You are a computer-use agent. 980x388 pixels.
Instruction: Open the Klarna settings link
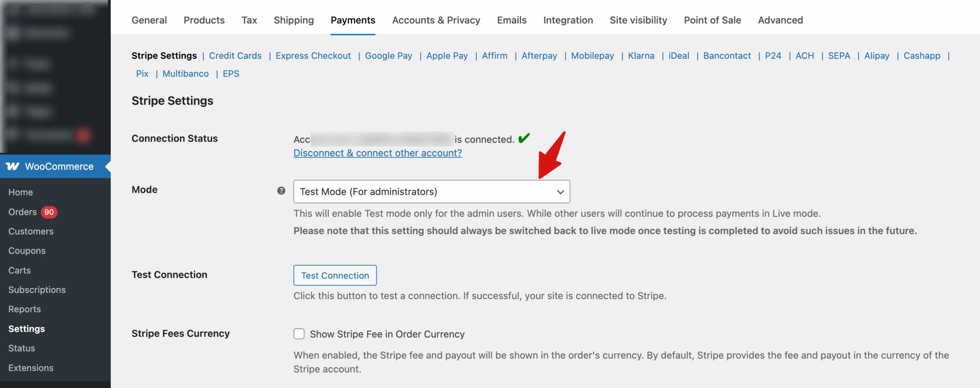click(641, 55)
